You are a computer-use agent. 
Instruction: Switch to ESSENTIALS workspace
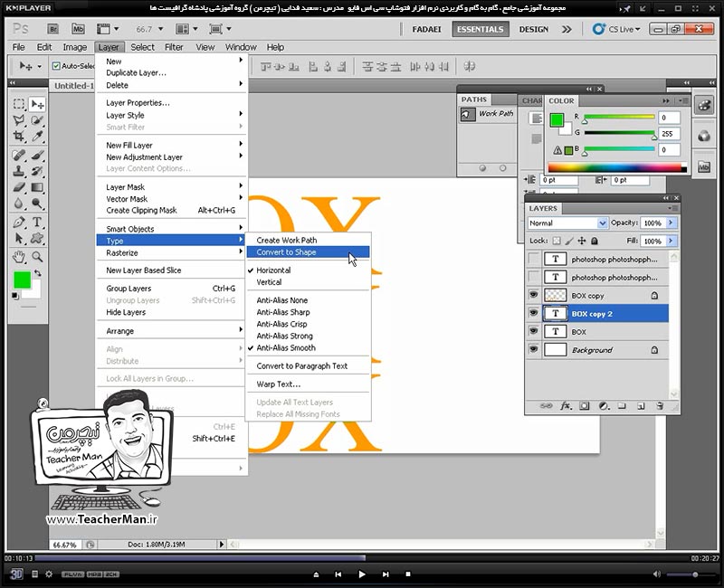[481, 29]
